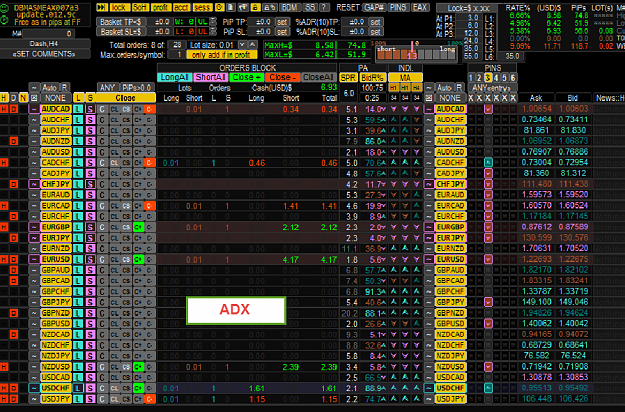The width and height of the screenshot is (625, 412).
Task: Select the BidR% column header
Action: coord(372,78)
